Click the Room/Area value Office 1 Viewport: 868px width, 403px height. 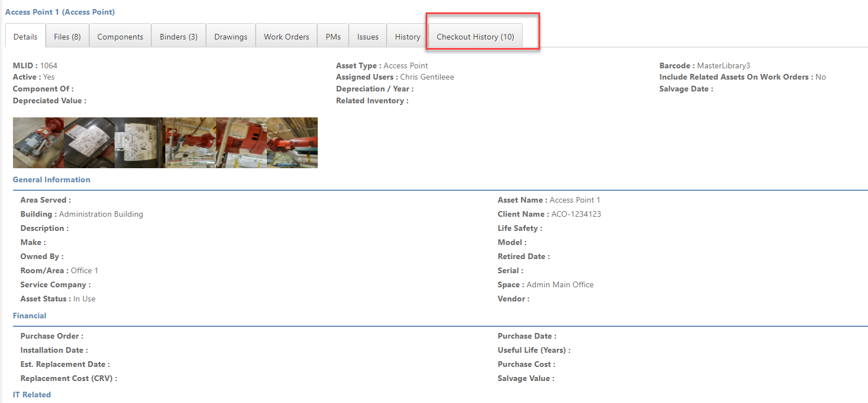85,270
